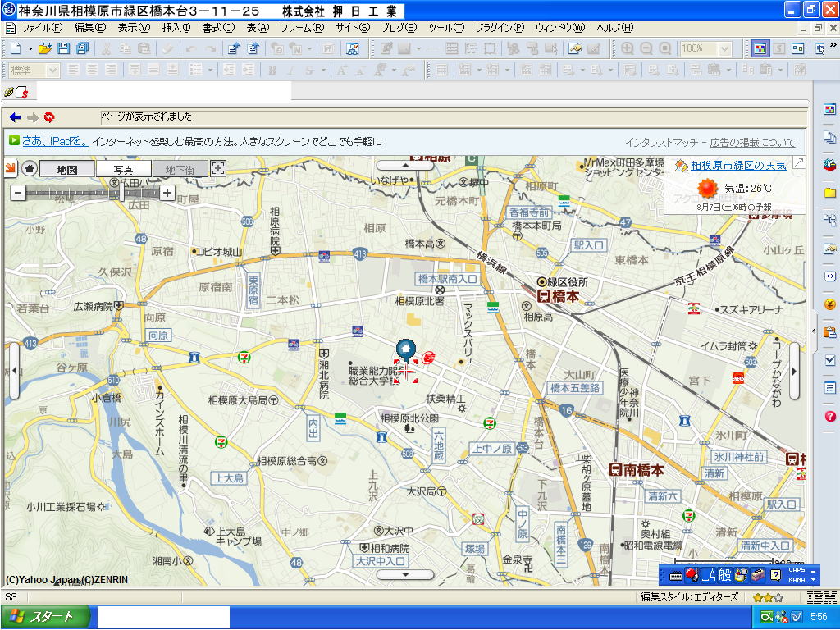
Task: Click the map home button icon
Action: point(30,169)
